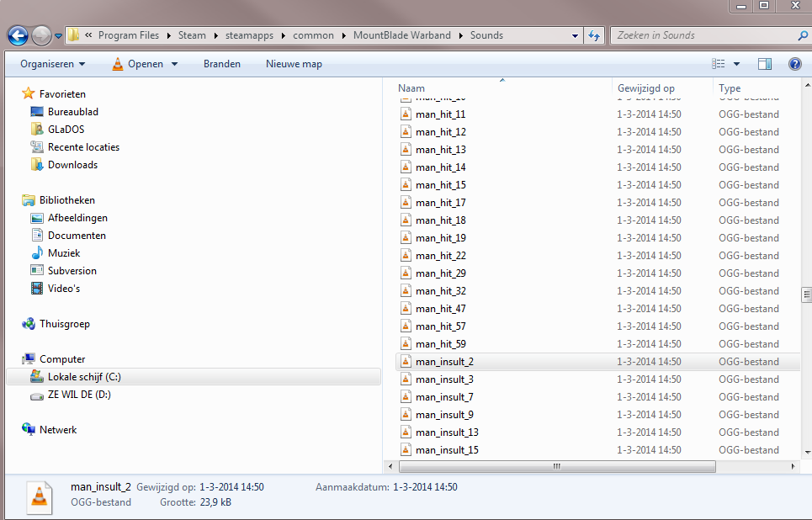
Task: Open Afbeeldingen library
Action: (77, 218)
